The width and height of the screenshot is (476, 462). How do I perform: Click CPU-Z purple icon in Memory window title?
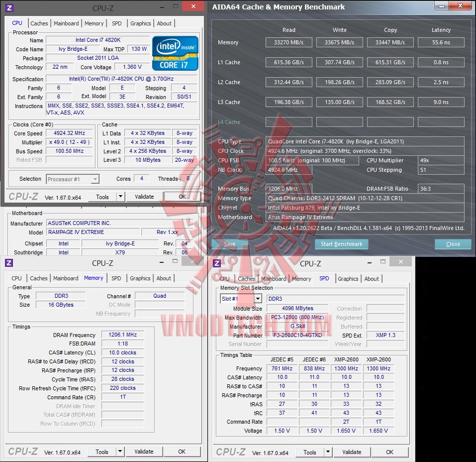[9, 263]
